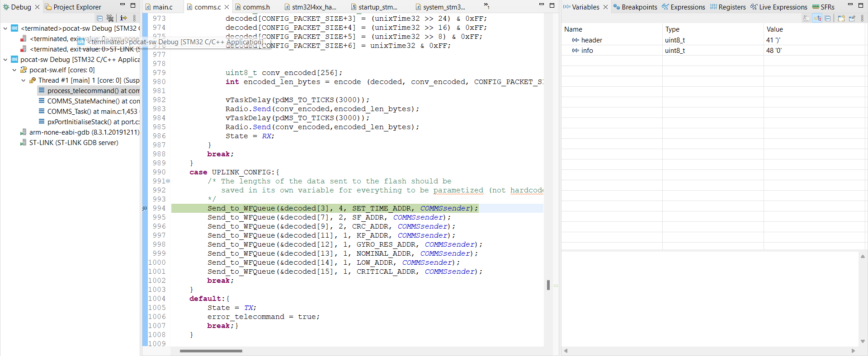Close the Variables view tab
Viewport: 868px width, 356px height.
[605, 7]
